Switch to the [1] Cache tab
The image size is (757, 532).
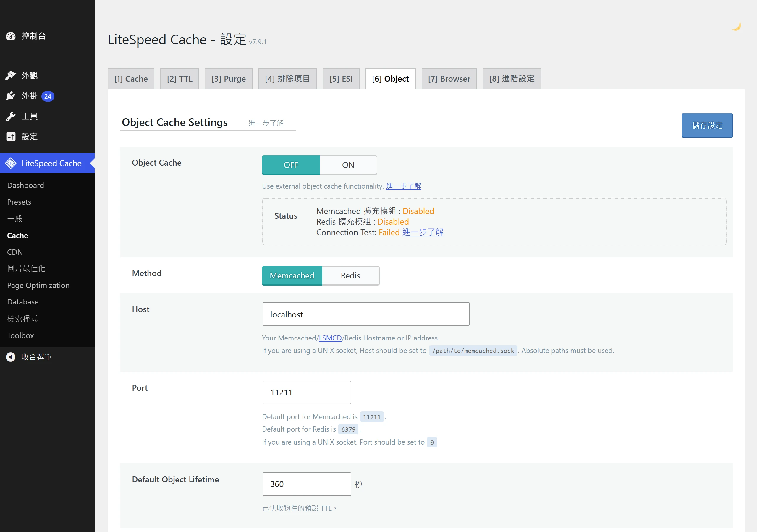coord(131,79)
